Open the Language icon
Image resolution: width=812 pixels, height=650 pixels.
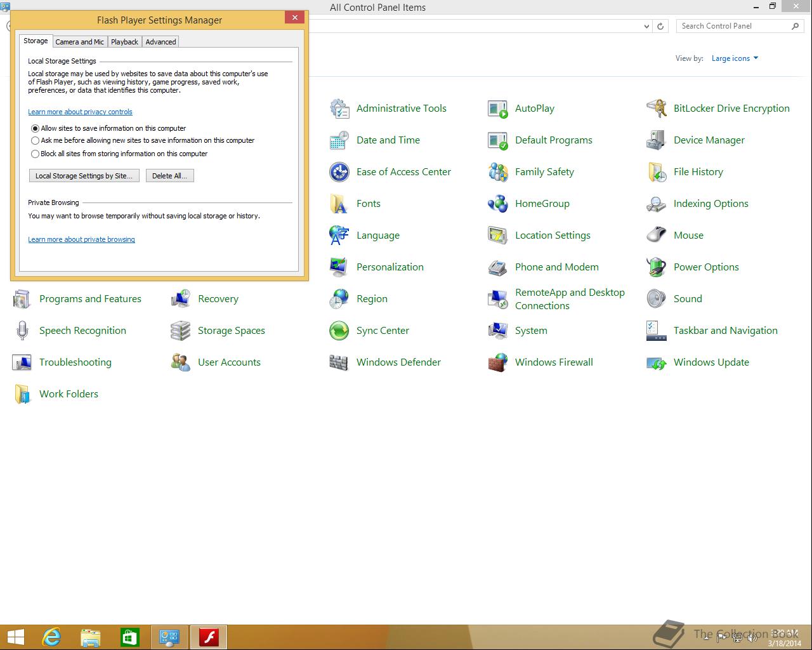click(x=339, y=235)
